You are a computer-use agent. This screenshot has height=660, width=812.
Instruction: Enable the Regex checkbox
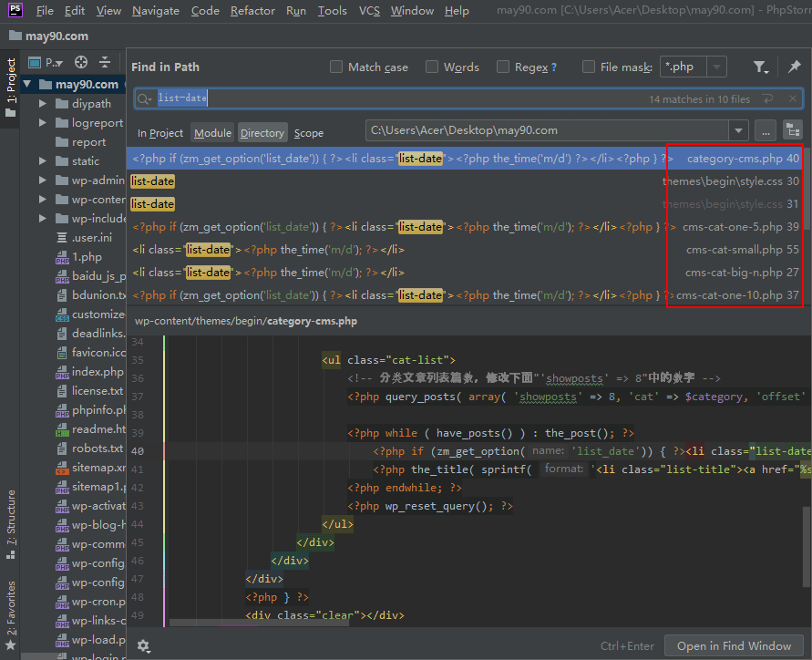[x=503, y=67]
